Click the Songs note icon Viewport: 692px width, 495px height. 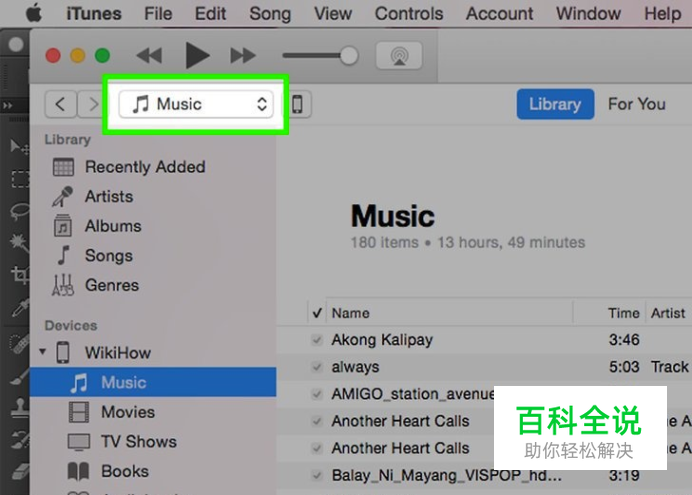64,255
